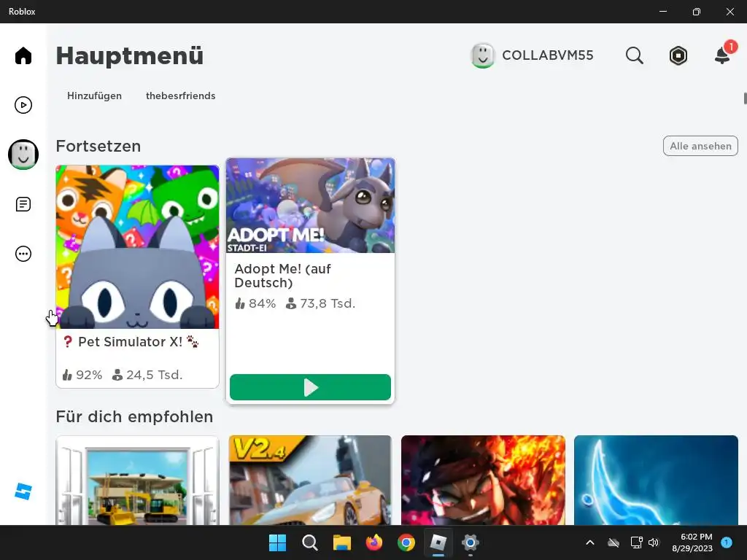Viewport: 747px width, 560px height.
Task: Open the construction vehicles game thumbnail
Action: pyautogui.click(x=137, y=481)
